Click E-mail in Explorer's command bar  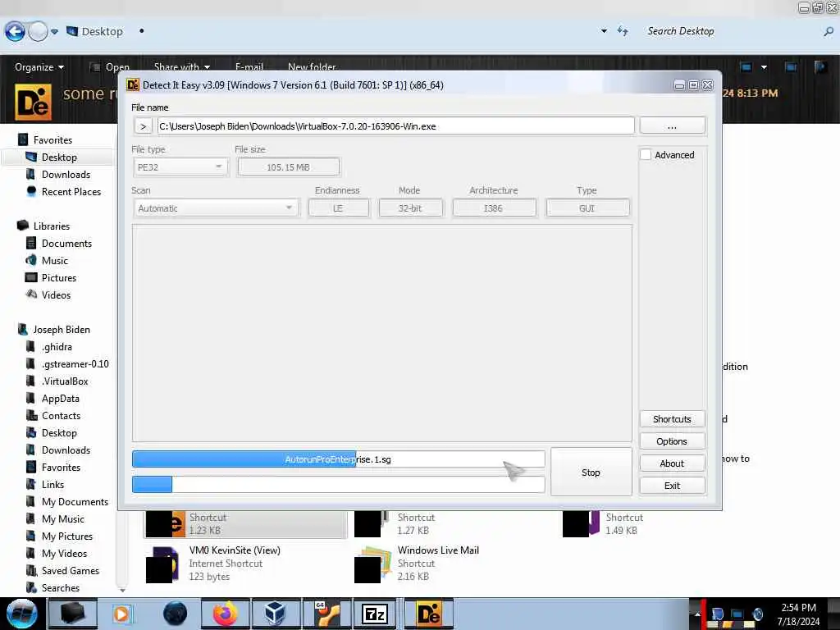point(249,67)
